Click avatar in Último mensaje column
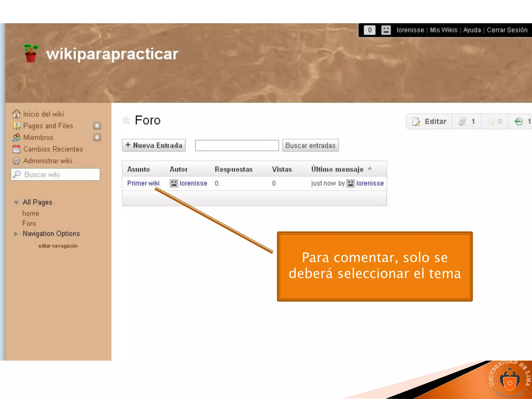Screen dimensions: 532x399 (x=350, y=183)
